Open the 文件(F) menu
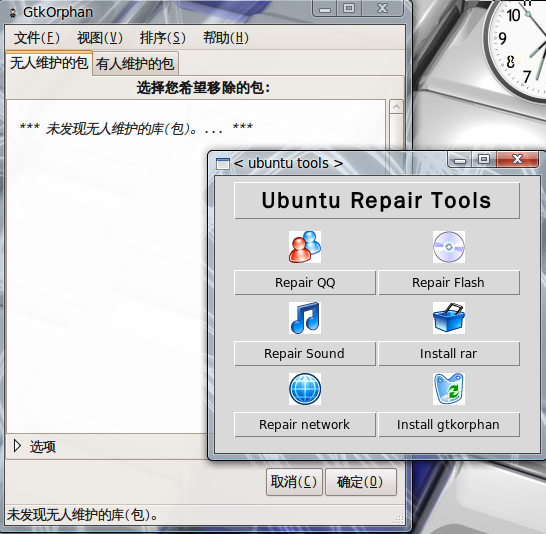 click(37, 38)
